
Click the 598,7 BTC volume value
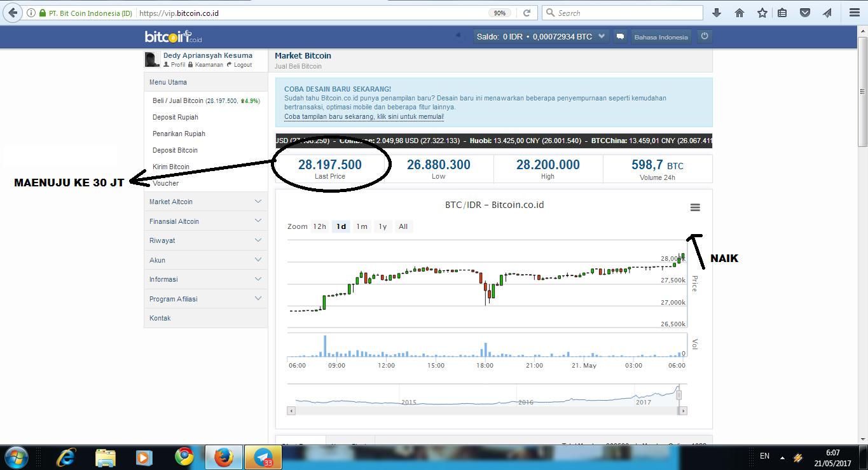coord(658,165)
